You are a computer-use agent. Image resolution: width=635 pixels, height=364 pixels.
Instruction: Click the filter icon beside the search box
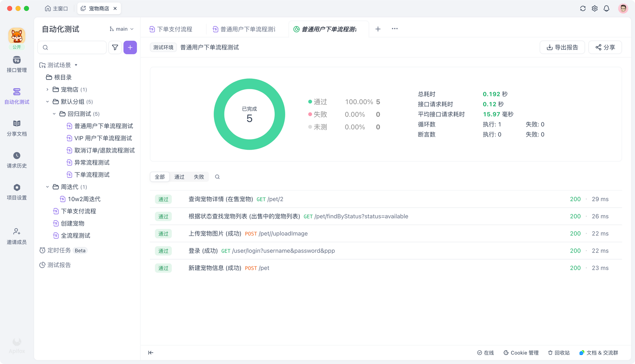pyautogui.click(x=115, y=47)
